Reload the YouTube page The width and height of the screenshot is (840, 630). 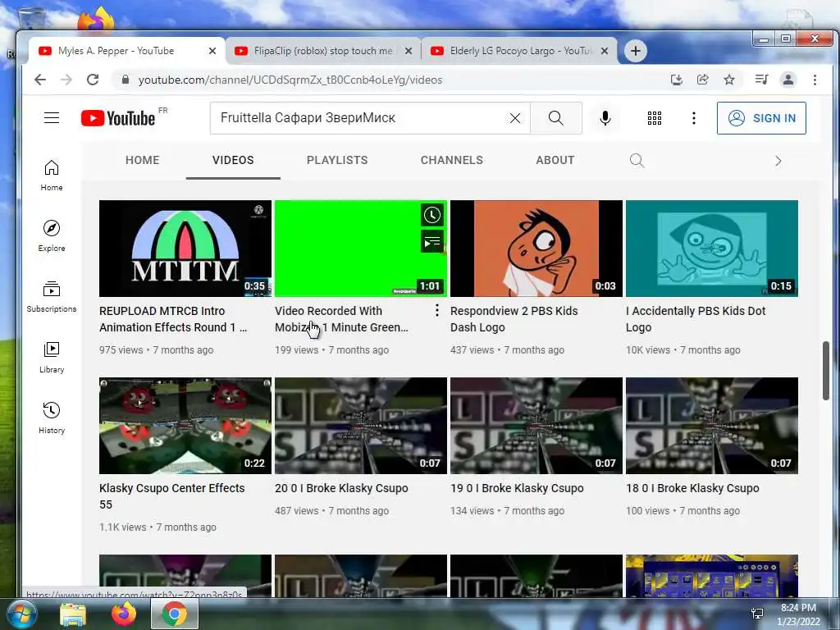coord(93,80)
